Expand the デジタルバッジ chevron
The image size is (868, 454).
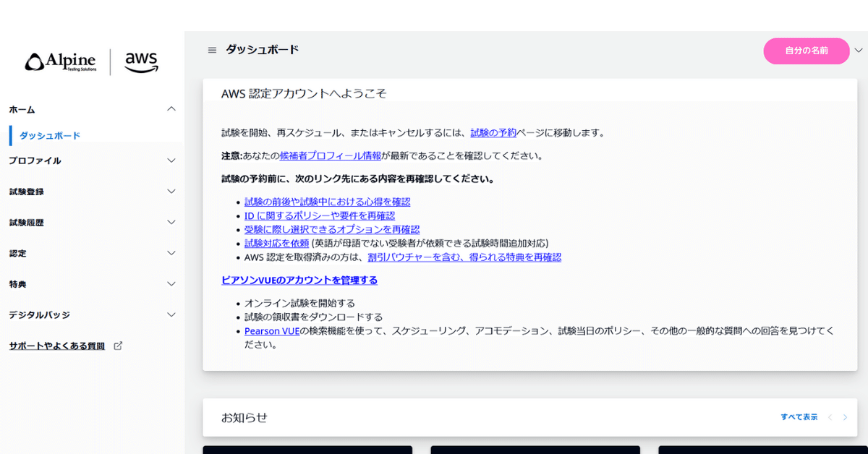[171, 315]
